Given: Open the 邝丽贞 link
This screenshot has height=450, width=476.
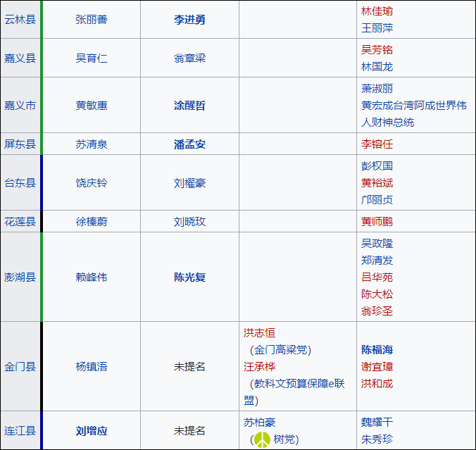Looking at the screenshot, I should 377,199.
